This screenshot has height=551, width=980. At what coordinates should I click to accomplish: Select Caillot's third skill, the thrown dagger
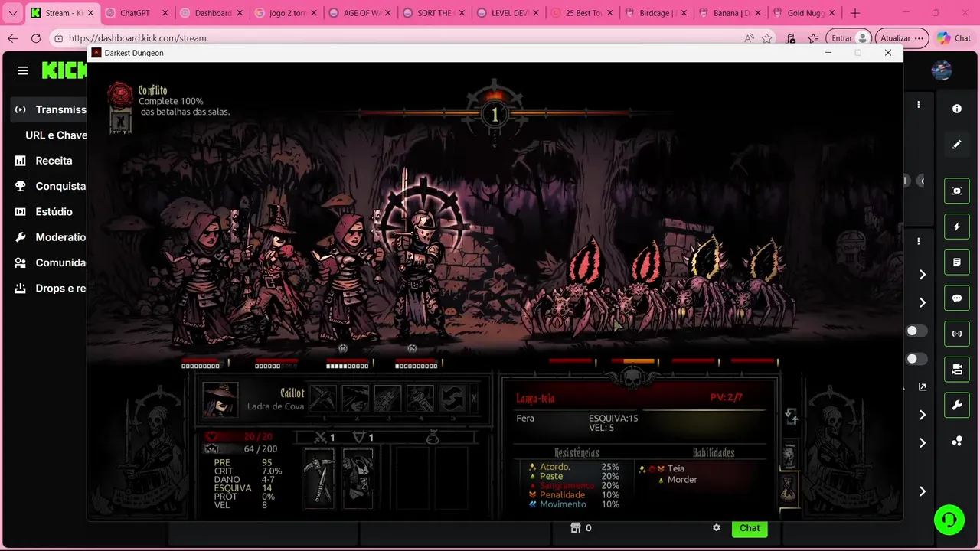pyautogui.click(x=387, y=399)
